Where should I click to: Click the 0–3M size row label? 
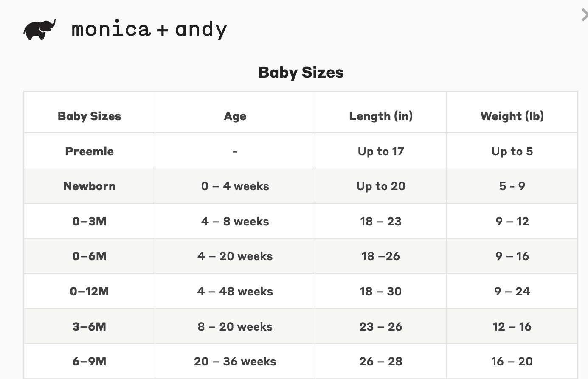pos(90,222)
